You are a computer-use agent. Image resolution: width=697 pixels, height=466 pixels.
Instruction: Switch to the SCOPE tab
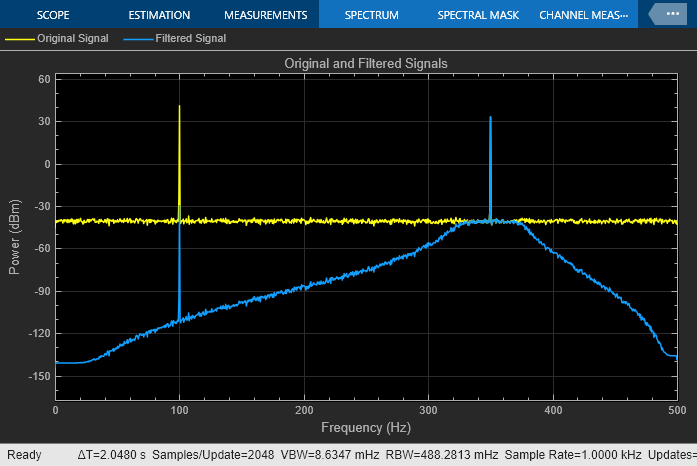click(x=53, y=15)
